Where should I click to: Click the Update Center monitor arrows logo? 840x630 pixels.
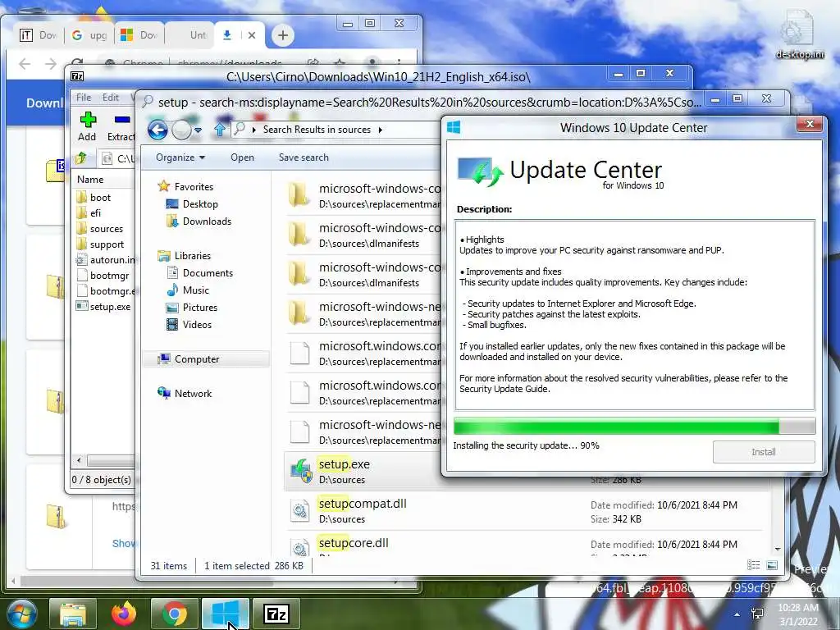481,171
